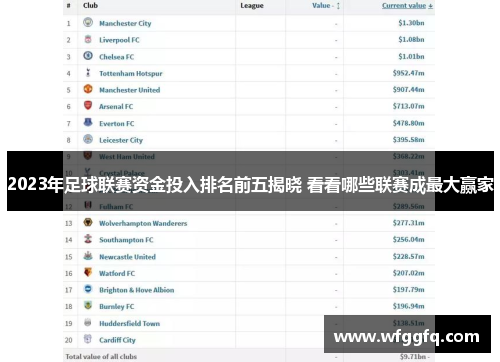Open the Arsenal FC club link
The image size is (500, 362).
(x=116, y=107)
